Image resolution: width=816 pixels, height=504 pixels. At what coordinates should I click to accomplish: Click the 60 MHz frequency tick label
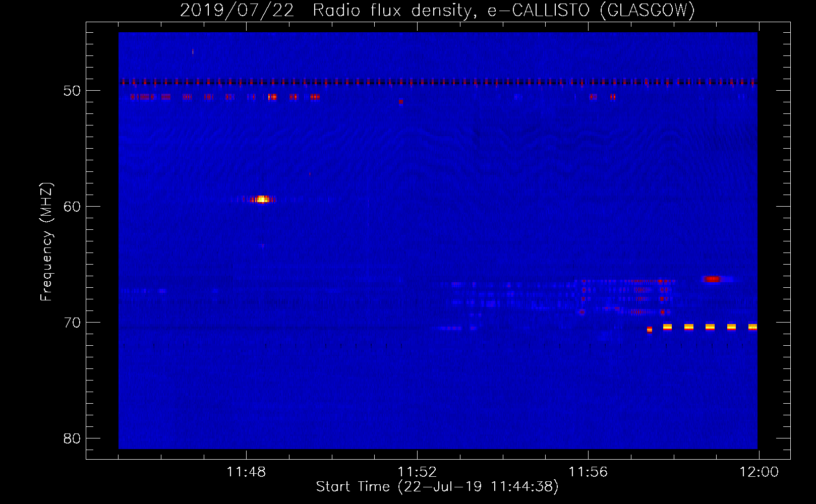tap(72, 207)
